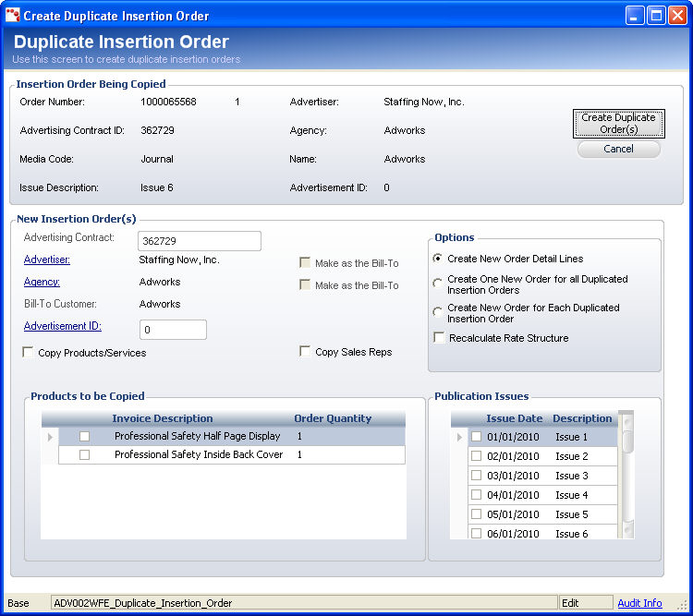The width and height of the screenshot is (693, 616).
Task: Open Audit Info in the status bar
Action: click(x=639, y=603)
